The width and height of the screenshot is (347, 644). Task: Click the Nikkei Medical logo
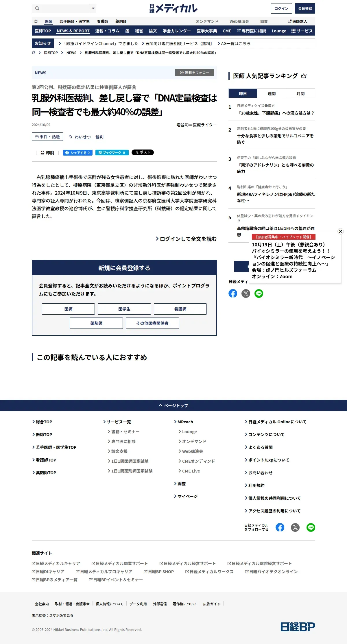click(x=173, y=8)
